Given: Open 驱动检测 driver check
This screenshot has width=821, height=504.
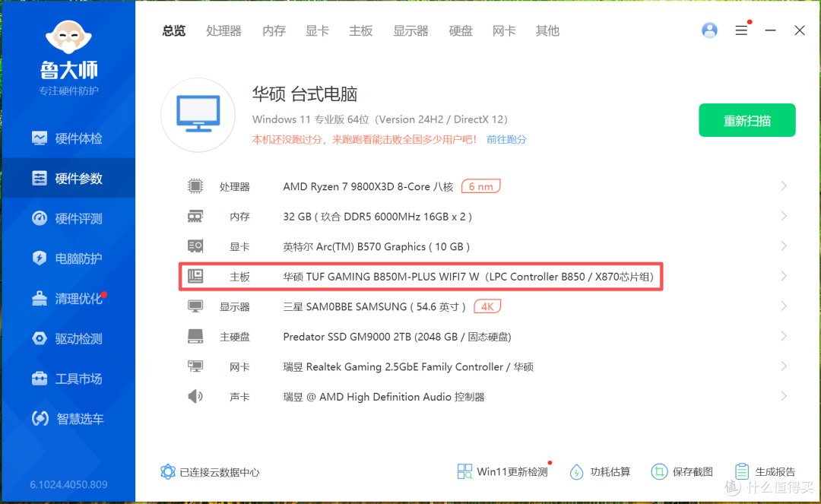Looking at the screenshot, I should pyautogui.click(x=68, y=338).
